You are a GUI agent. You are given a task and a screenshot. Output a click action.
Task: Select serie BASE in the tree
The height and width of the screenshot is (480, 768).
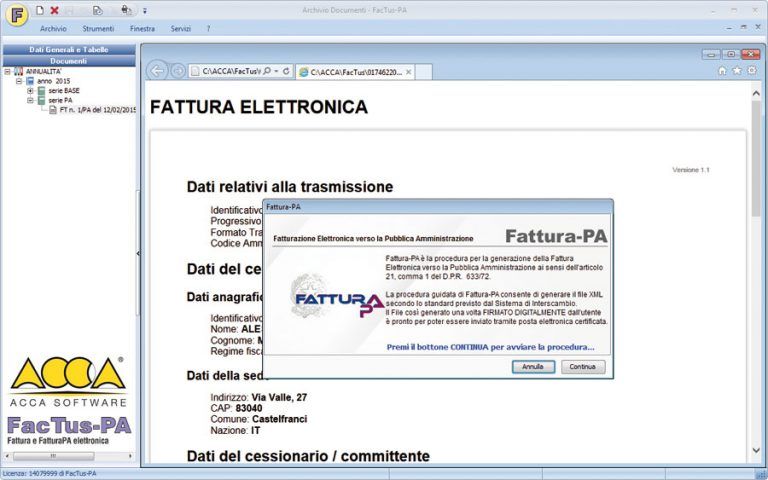click(64, 91)
